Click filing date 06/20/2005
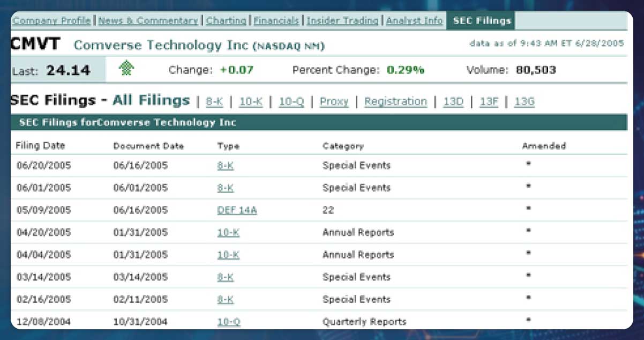644x340 pixels. tap(43, 166)
